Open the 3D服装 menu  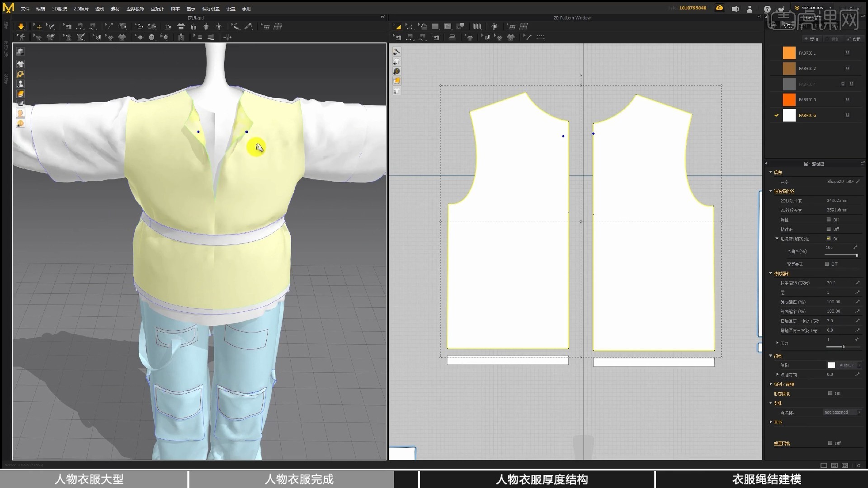(x=59, y=9)
